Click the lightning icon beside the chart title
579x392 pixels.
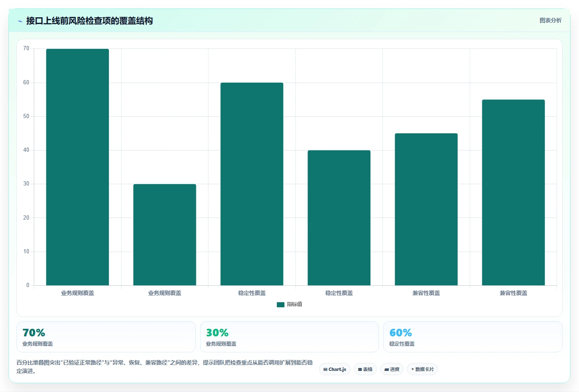pyautogui.click(x=20, y=21)
